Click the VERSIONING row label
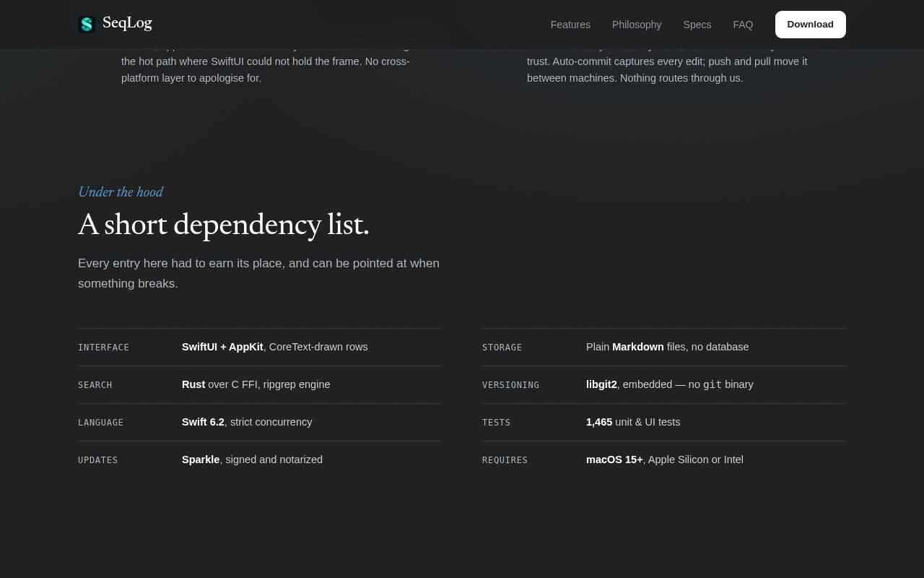 510,385
